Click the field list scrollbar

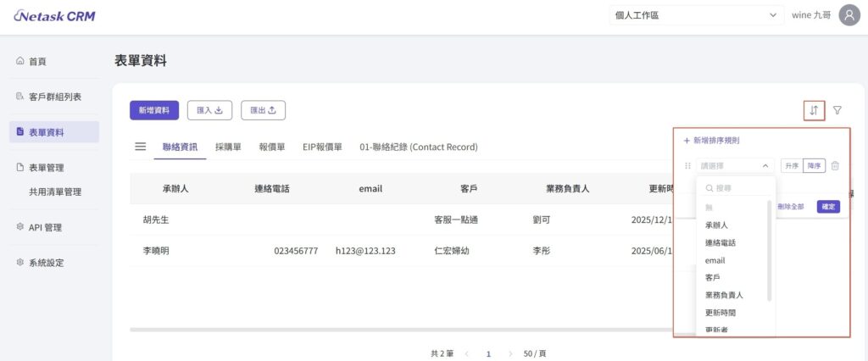pyautogui.click(x=770, y=250)
